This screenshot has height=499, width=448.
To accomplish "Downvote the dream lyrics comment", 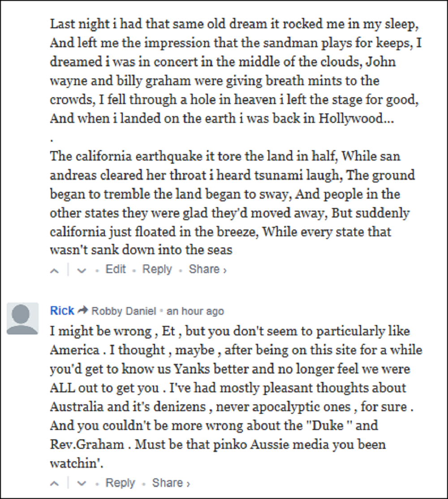I will click(81, 270).
